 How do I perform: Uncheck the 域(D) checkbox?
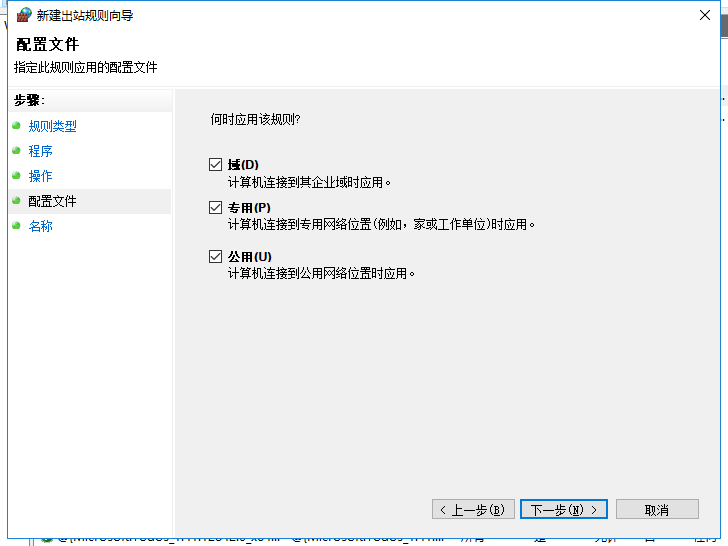click(215, 164)
